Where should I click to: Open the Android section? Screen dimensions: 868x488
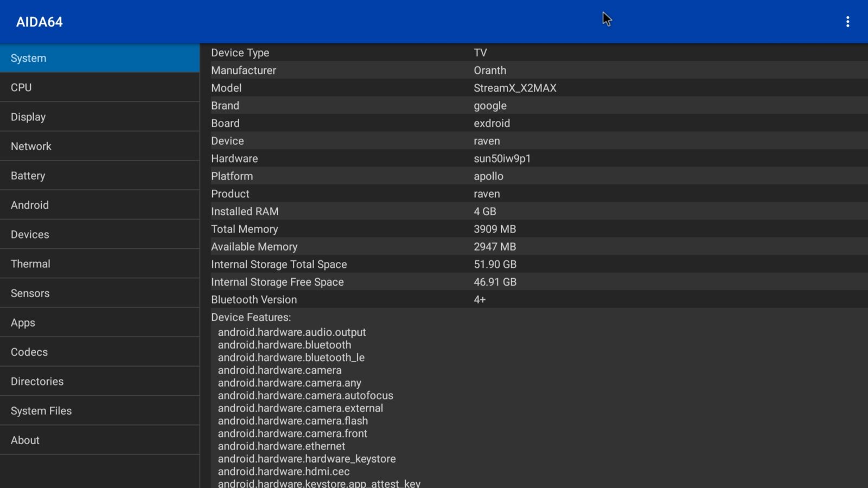[100, 205]
